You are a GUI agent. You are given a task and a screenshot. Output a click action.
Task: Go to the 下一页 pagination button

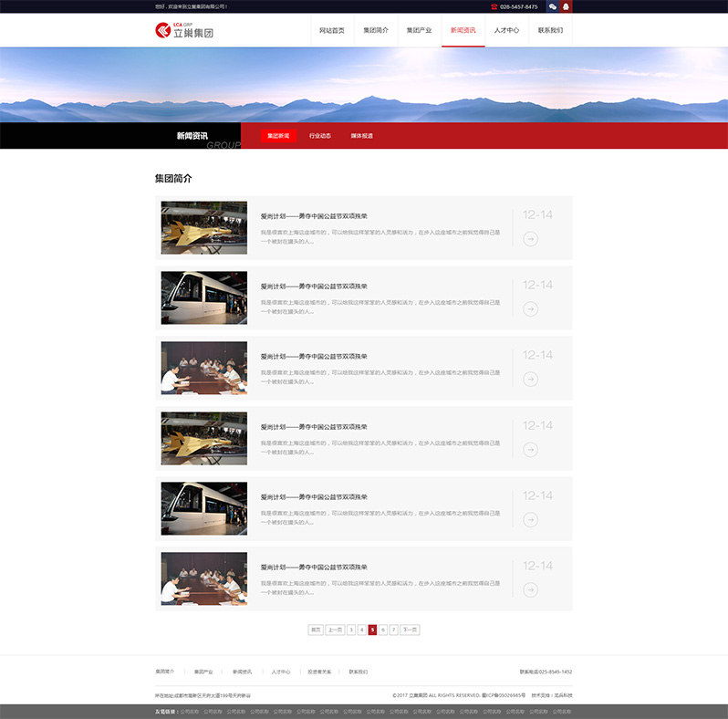410,630
